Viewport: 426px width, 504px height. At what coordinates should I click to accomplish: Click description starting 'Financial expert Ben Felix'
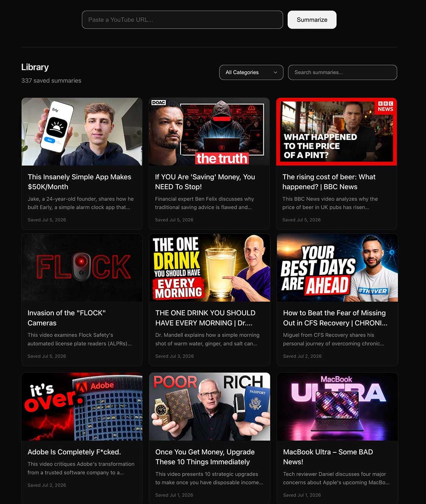coord(205,203)
